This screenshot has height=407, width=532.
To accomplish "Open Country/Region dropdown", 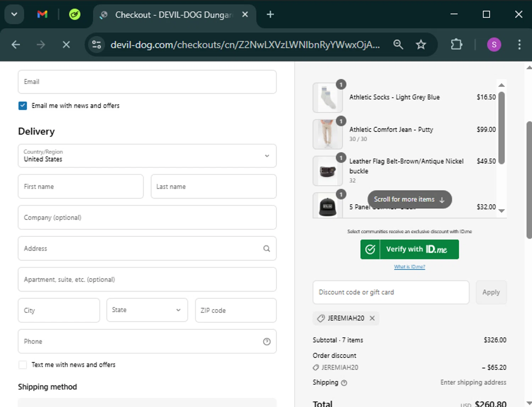I will click(147, 156).
